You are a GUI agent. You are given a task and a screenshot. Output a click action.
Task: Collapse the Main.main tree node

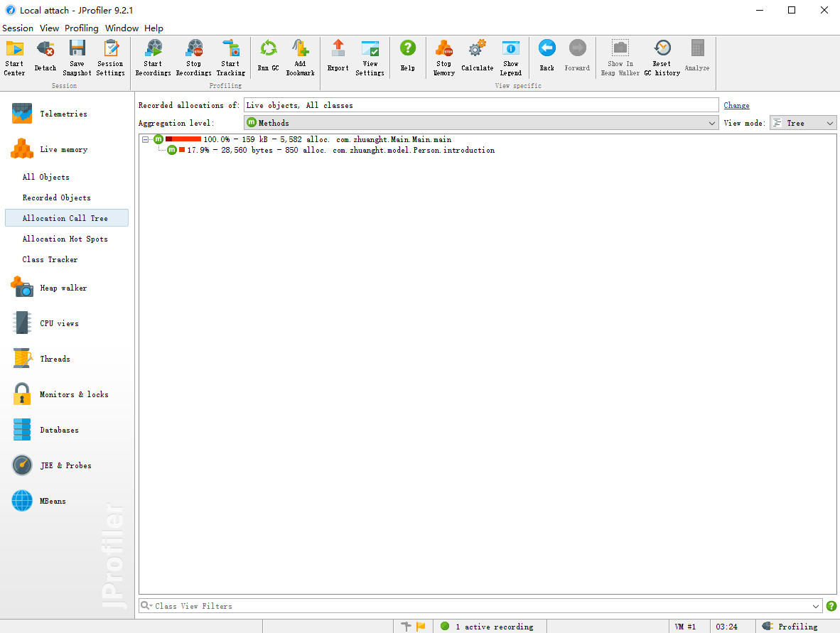[145, 139]
